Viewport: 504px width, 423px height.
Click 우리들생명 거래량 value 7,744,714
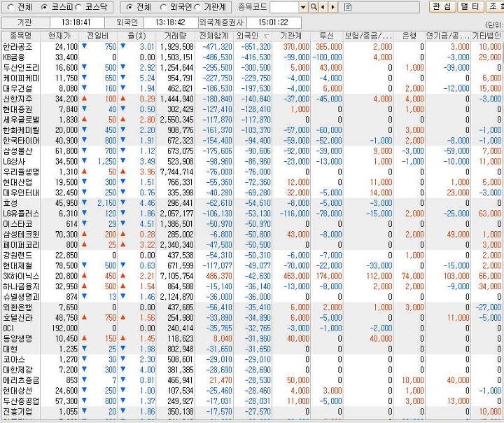[177, 172]
